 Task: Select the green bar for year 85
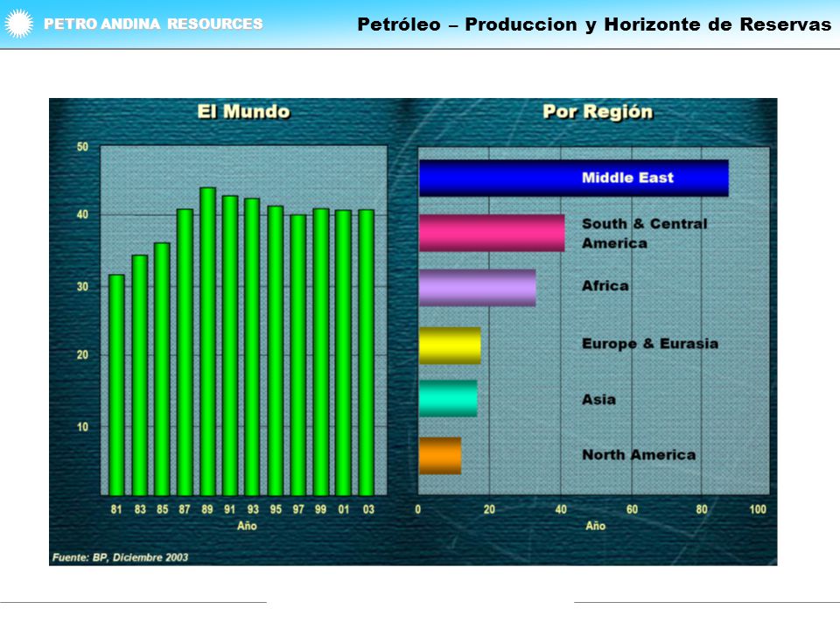coord(163,368)
